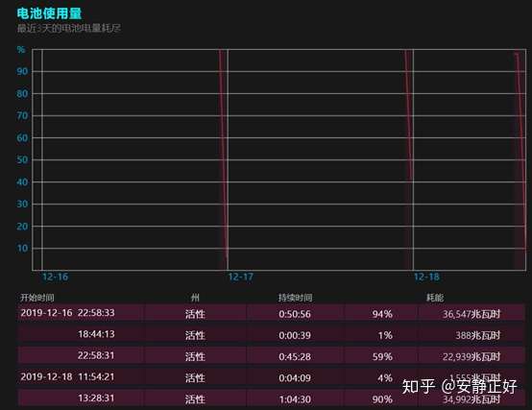Click the 12-18 date label under the chart
This screenshot has height=410, width=532.
[426, 277]
